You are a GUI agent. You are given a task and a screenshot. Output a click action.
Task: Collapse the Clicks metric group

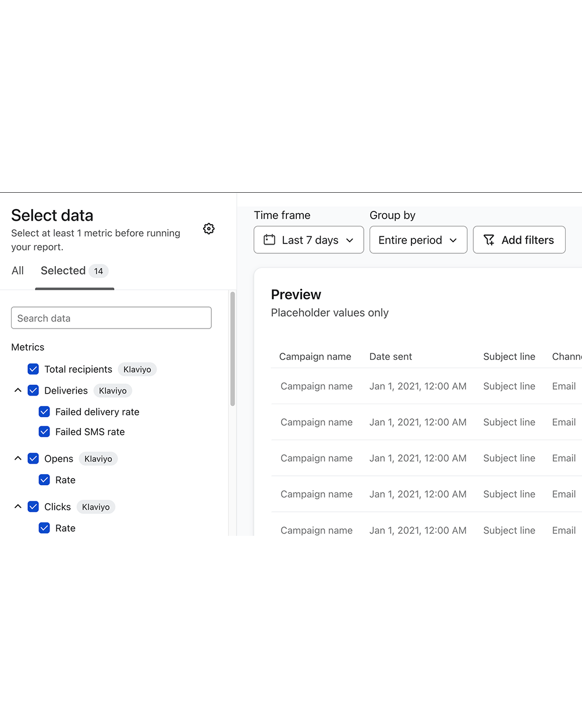click(18, 507)
